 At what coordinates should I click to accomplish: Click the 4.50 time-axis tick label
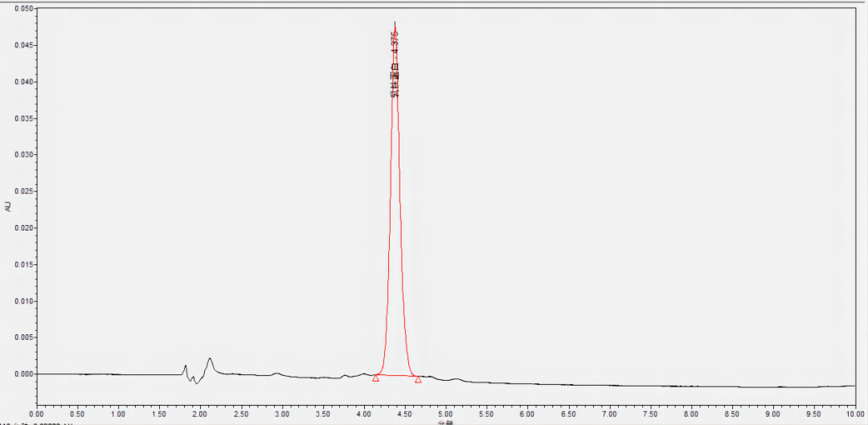point(405,414)
